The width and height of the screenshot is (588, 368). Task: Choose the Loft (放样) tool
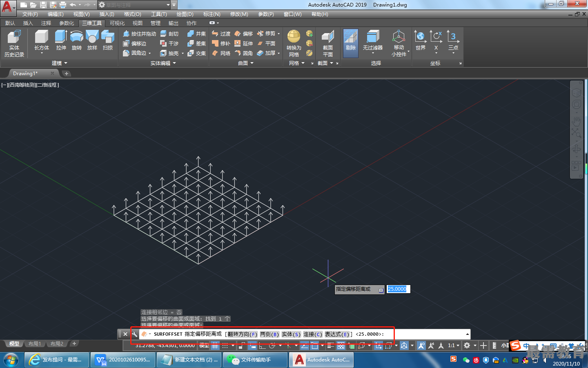click(92, 40)
